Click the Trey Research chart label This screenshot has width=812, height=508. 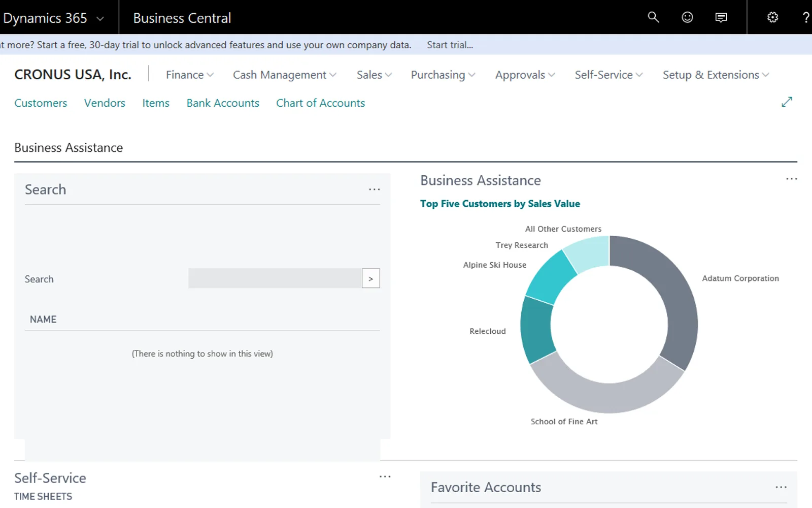(522, 245)
